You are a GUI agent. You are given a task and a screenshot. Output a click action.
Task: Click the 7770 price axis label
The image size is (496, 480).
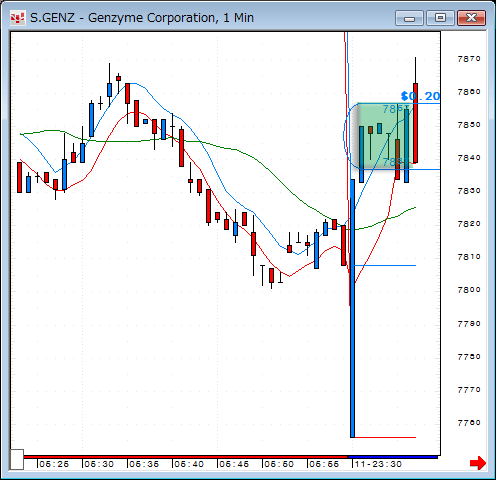tap(469, 390)
